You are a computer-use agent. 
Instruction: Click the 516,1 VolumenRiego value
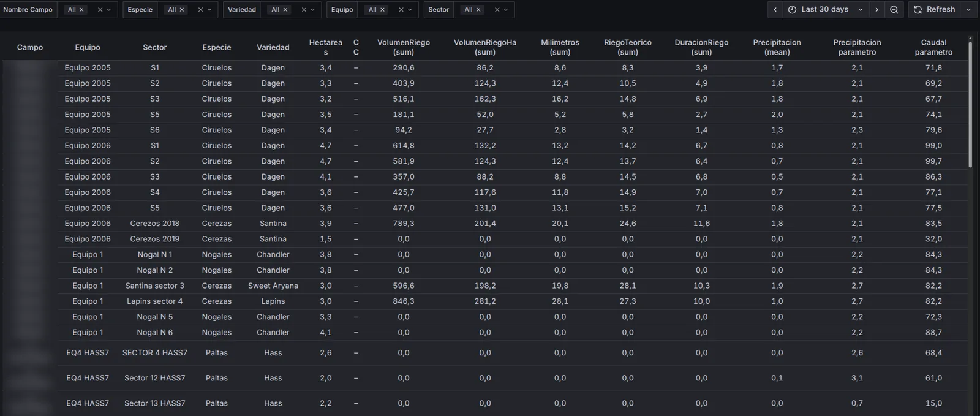(404, 99)
